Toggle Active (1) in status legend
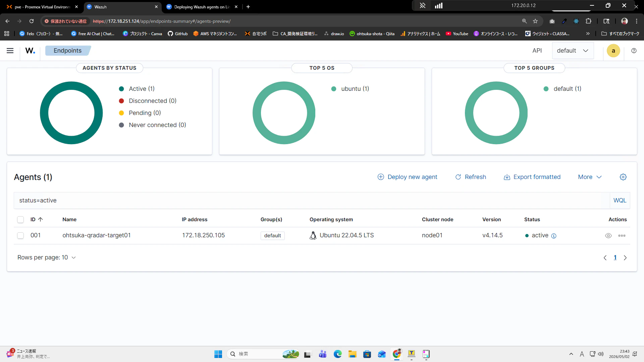This screenshot has width=644, height=362. click(137, 89)
